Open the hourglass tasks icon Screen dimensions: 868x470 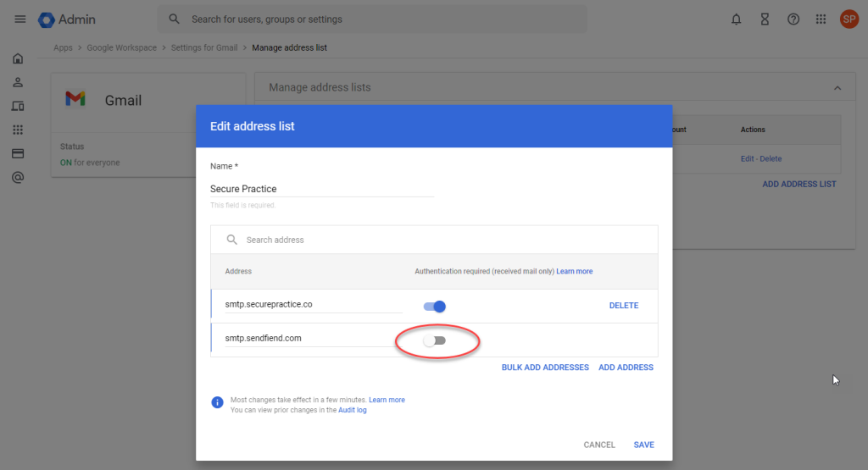pos(765,19)
